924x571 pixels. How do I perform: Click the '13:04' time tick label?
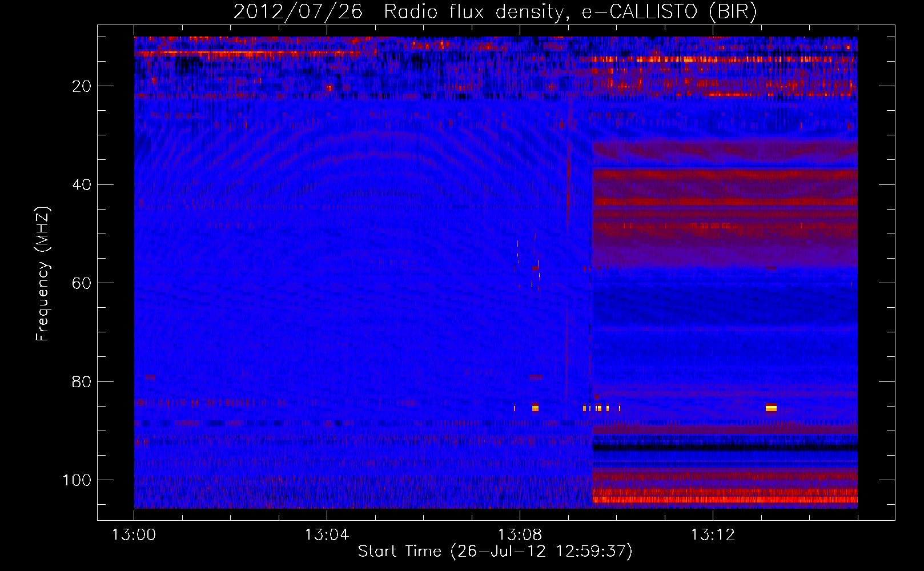(x=327, y=535)
